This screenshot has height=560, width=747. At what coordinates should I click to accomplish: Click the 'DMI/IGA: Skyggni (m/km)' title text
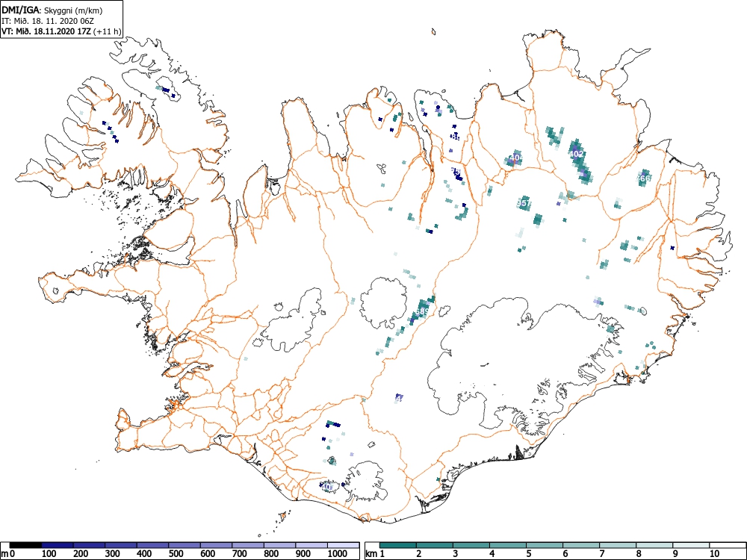coord(52,10)
